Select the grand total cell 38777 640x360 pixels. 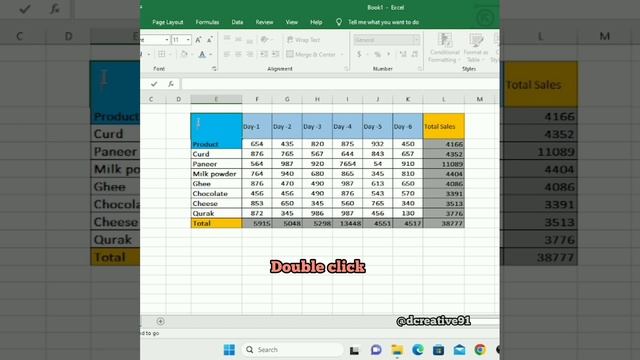444,223
